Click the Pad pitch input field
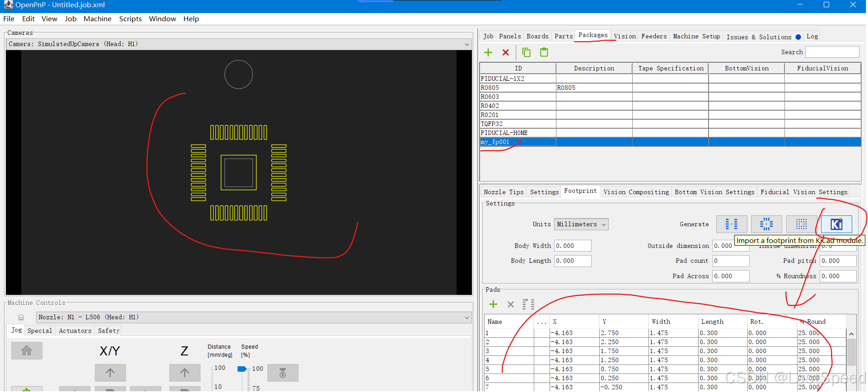 click(838, 261)
